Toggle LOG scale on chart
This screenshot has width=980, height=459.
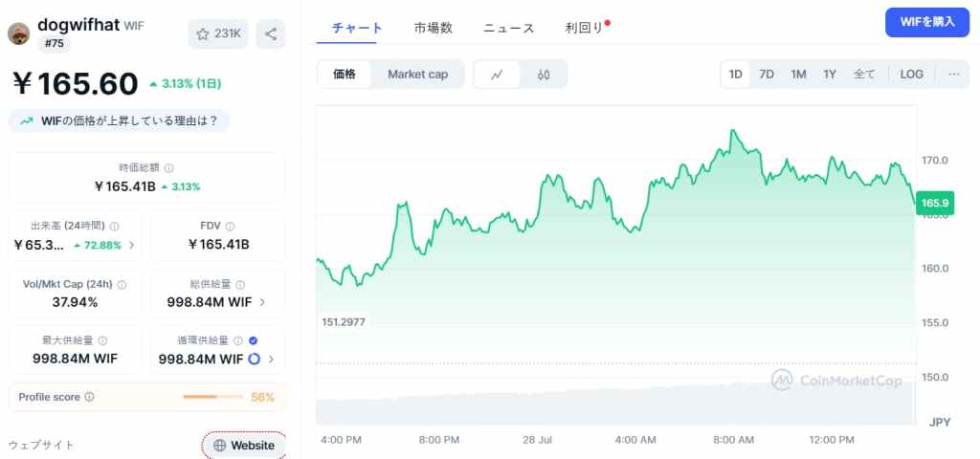pyautogui.click(x=912, y=75)
